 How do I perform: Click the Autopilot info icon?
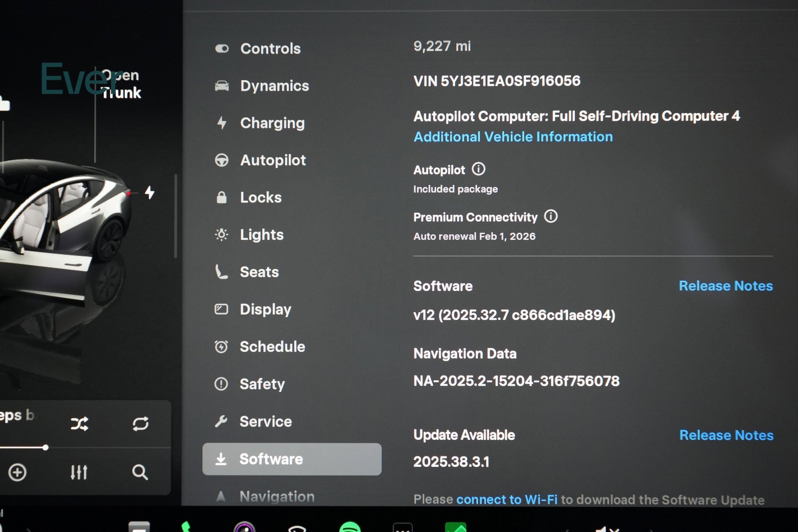point(478,169)
